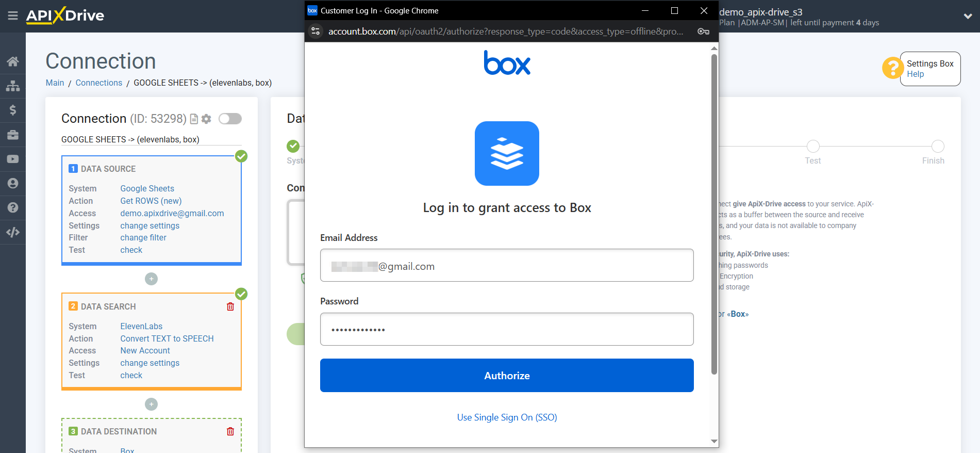
Task: Select the DATA DESTINATION block header
Action: point(119,431)
